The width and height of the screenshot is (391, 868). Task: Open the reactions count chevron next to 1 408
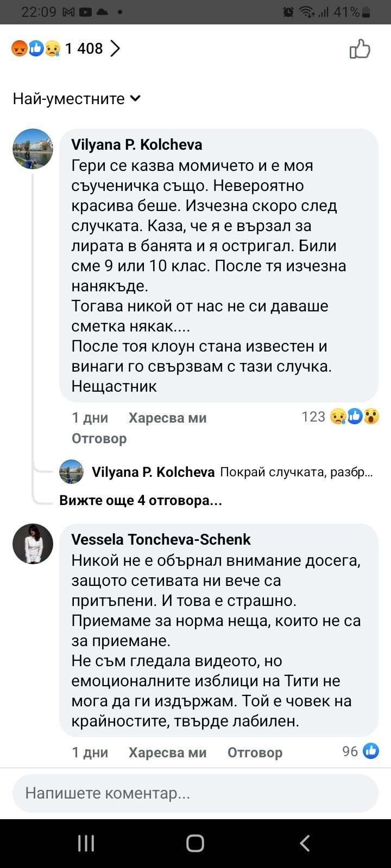115,49
